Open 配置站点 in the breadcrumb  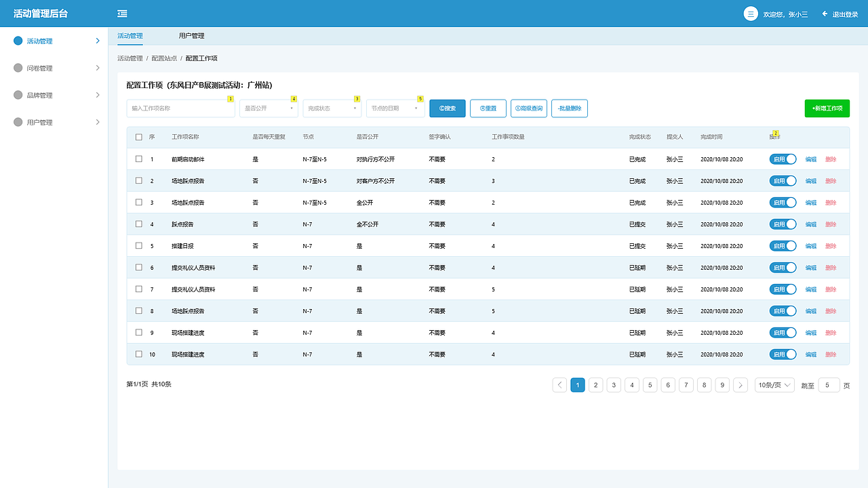pyautogui.click(x=164, y=58)
